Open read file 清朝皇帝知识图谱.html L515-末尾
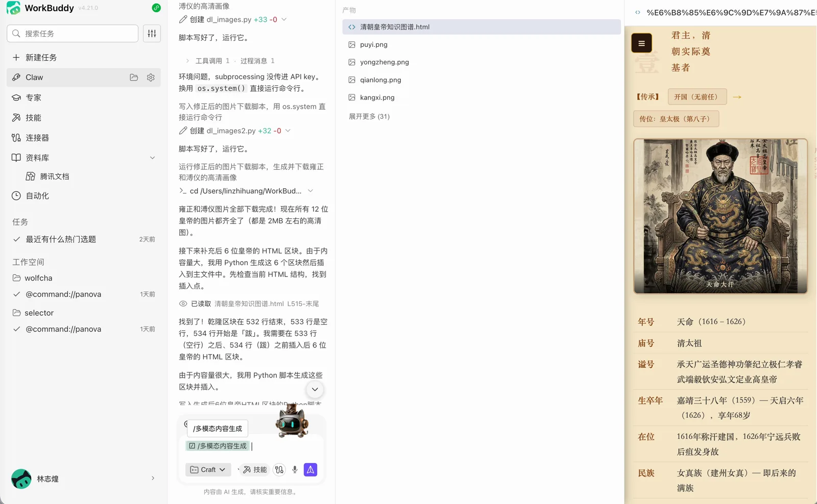817x504 pixels. click(267, 304)
